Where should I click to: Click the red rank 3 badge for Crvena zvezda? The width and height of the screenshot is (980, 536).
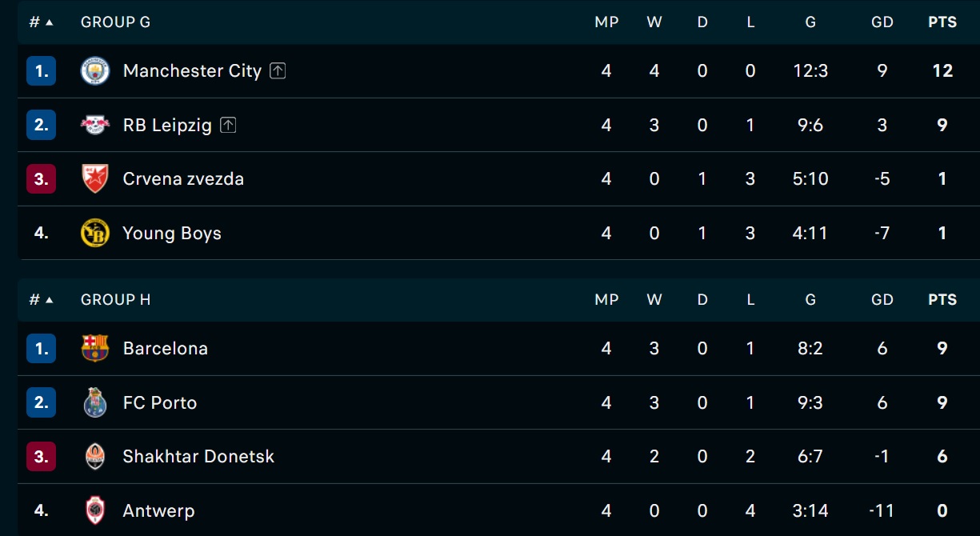41,179
